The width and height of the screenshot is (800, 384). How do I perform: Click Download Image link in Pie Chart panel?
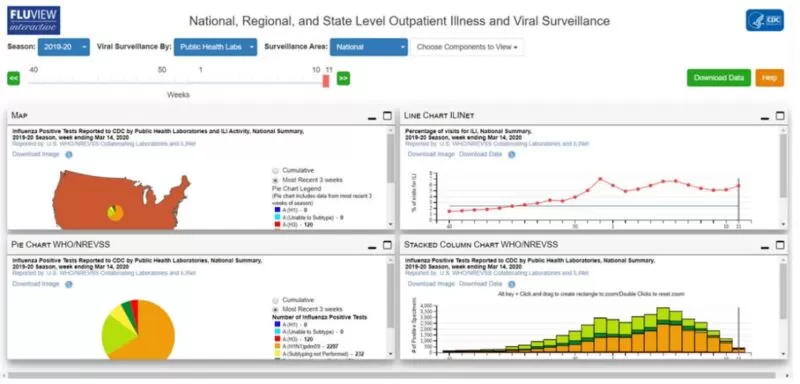click(36, 284)
